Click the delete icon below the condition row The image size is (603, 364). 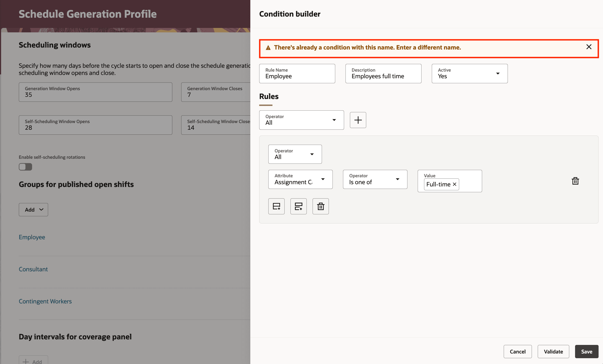[x=321, y=206]
